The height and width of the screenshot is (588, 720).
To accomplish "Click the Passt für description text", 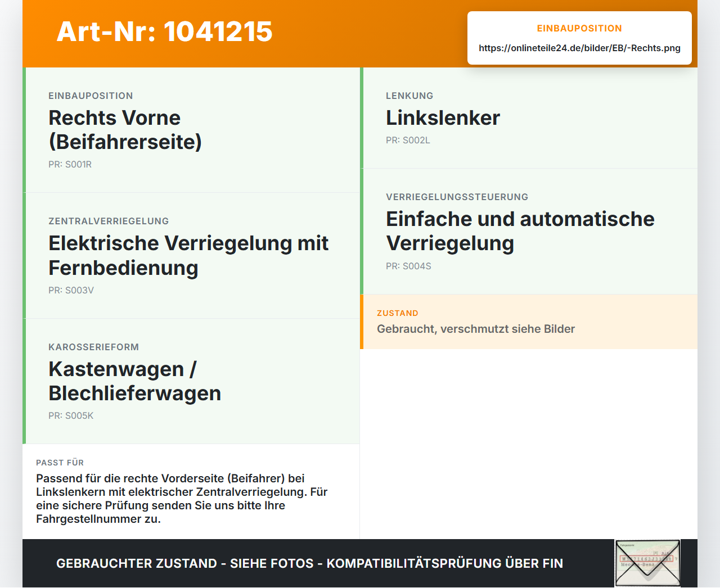I will pyautogui.click(x=182, y=499).
